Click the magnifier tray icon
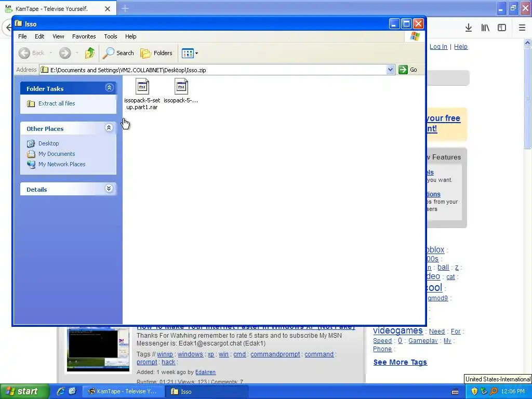This screenshot has width=532, height=399. point(494,391)
